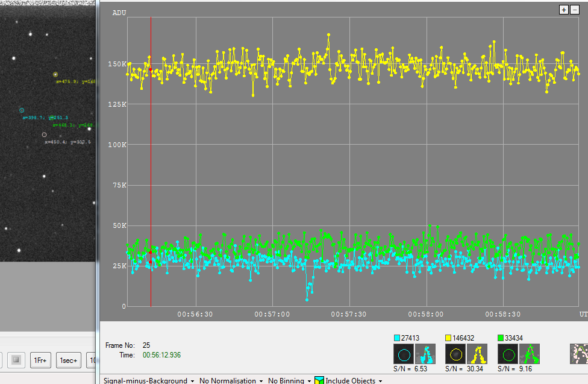Open the Signal-minus-Background dropdown
588x384 pixels.
[x=149, y=381]
